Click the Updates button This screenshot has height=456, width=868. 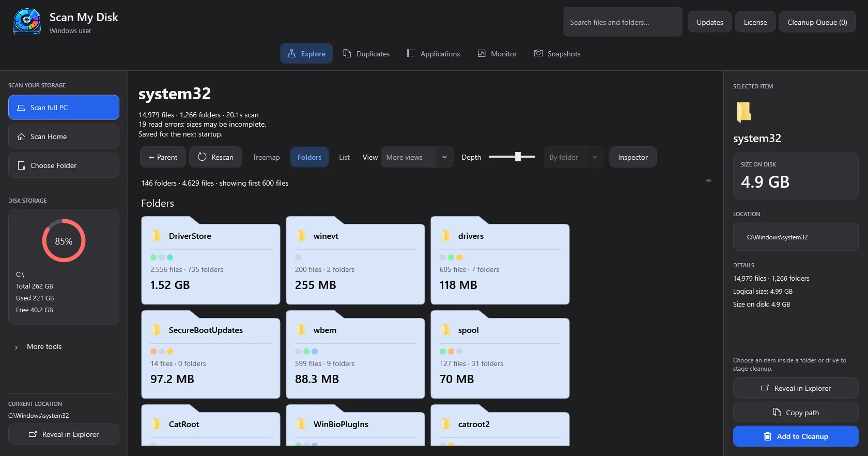coord(710,22)
